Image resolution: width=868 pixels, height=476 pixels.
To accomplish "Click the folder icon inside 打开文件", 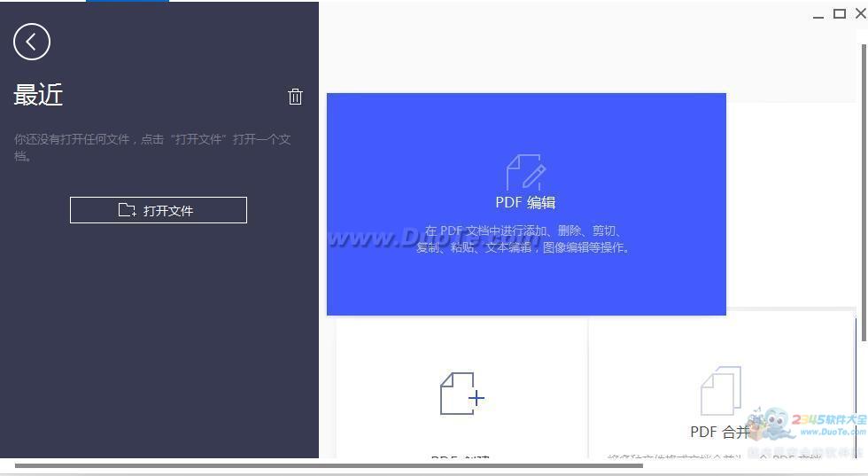I will [128, 210].
